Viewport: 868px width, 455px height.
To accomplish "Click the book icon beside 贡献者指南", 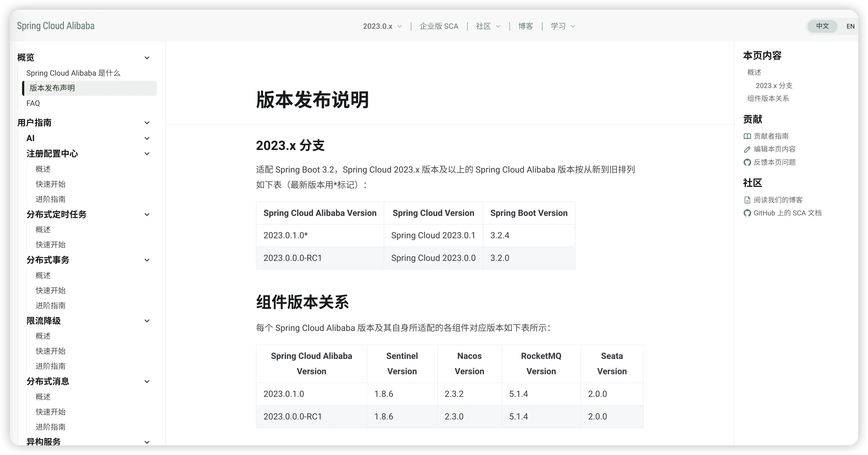I will (x=747, y=136).
